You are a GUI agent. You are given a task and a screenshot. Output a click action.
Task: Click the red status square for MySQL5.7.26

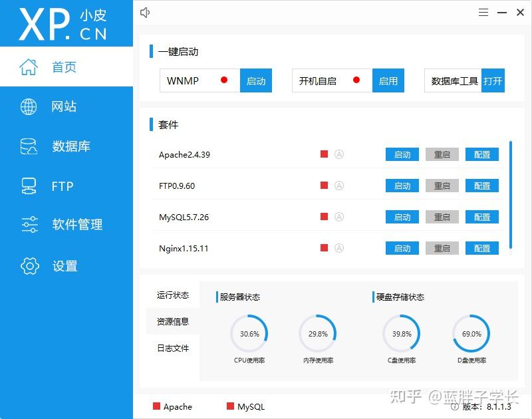(324, 217)
